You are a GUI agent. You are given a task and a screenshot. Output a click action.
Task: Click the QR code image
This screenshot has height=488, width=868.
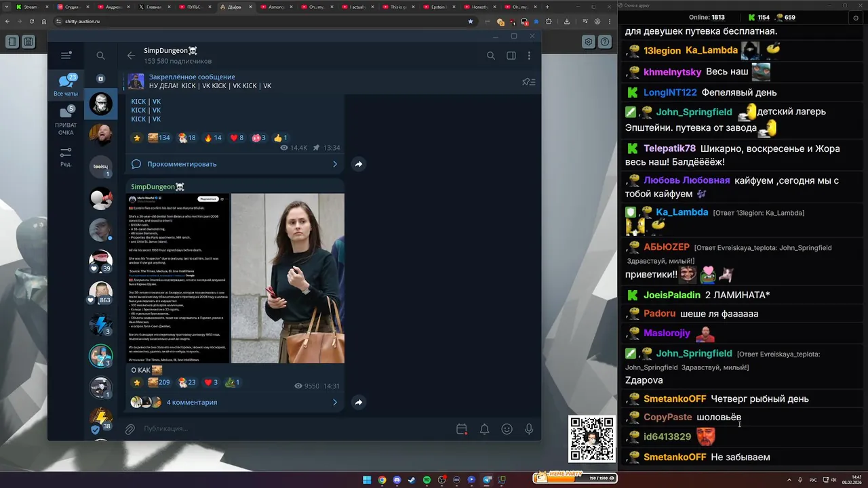592,439
